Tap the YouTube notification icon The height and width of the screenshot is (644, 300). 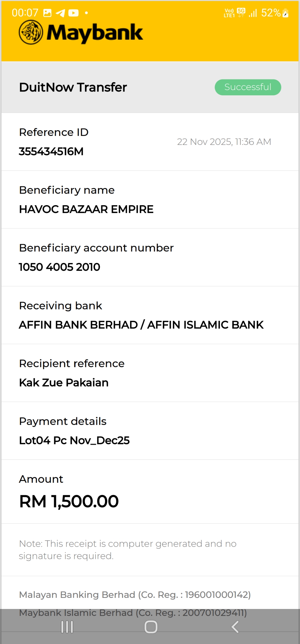tap(74, 13)
